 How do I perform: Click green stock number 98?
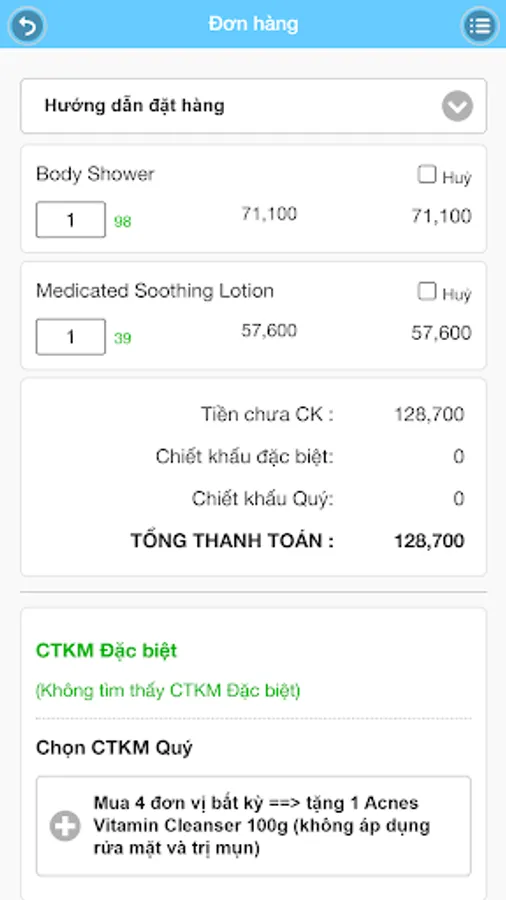(122, 222)
